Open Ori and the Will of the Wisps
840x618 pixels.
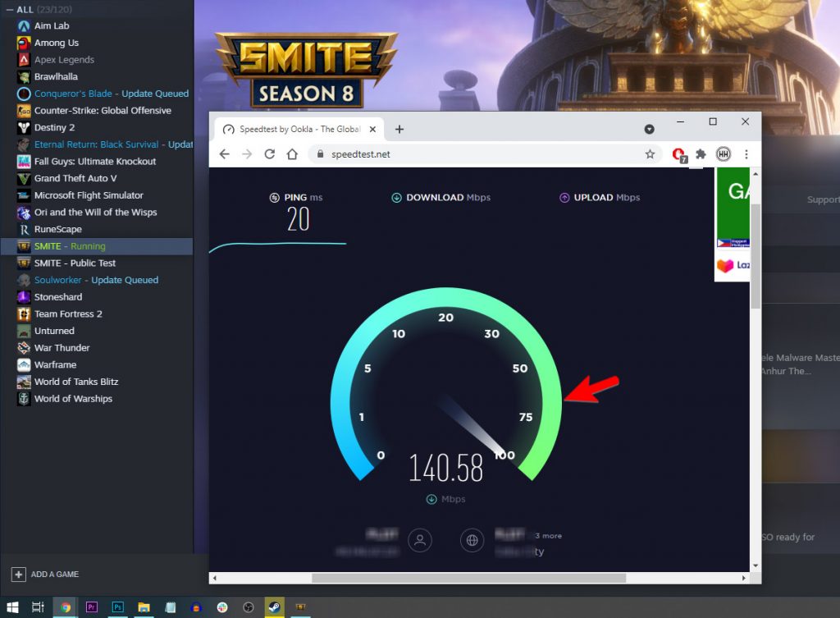tap(95, 213)
